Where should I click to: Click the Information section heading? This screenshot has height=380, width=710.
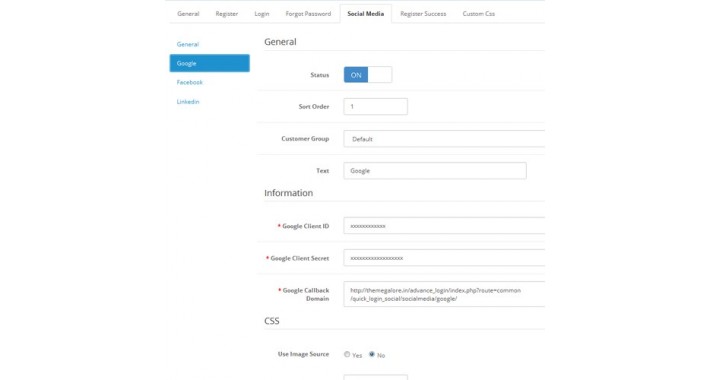288,193
